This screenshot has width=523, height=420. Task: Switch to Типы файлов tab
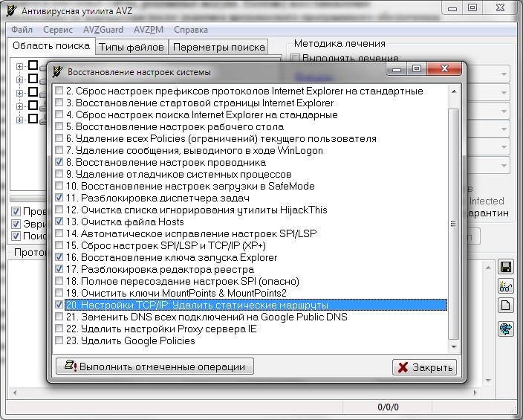click(x=131, y=47)
